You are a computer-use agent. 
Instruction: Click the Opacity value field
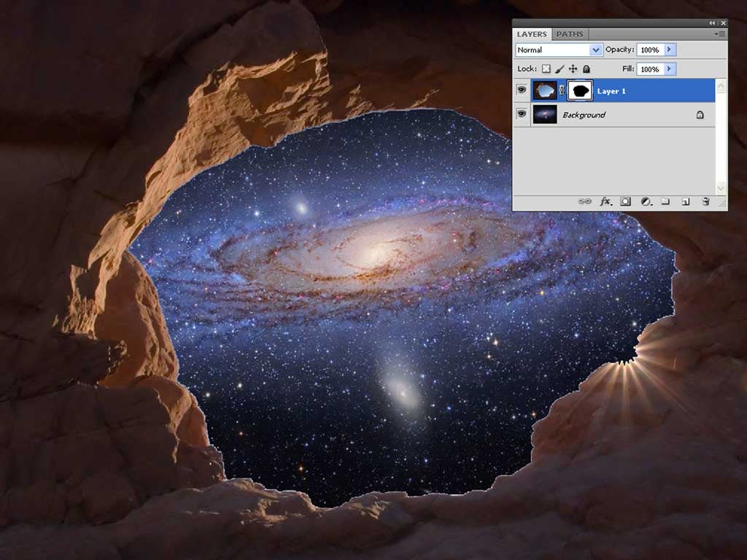tap(650, 50)
